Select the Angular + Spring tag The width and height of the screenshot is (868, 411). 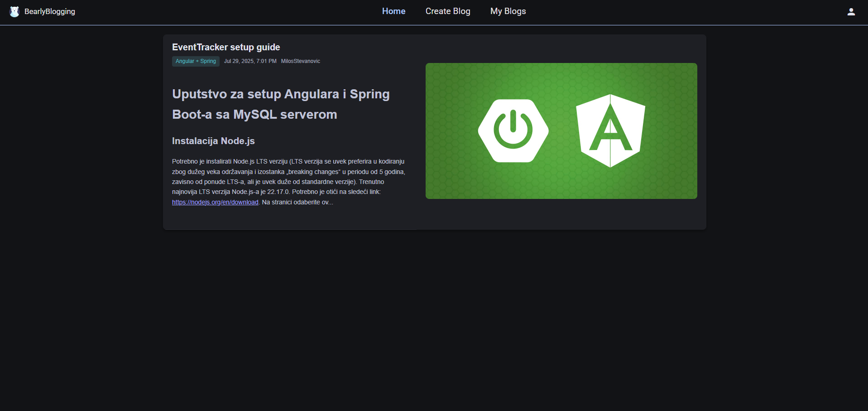[x=196, y=61]
